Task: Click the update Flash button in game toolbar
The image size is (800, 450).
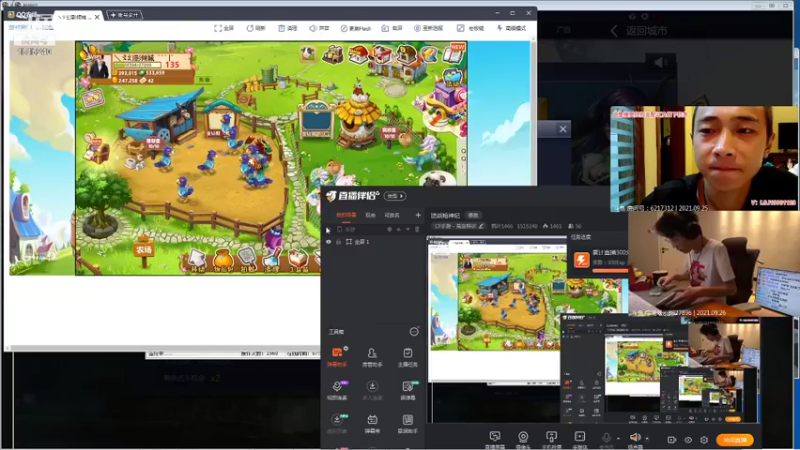Action: coord(356,28)
